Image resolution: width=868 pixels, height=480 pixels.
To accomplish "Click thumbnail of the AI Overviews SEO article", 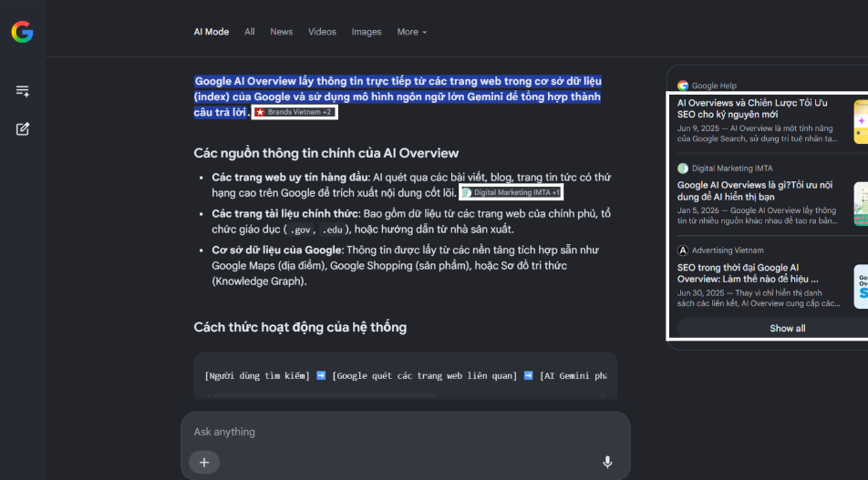I will [x=861, y=122].
